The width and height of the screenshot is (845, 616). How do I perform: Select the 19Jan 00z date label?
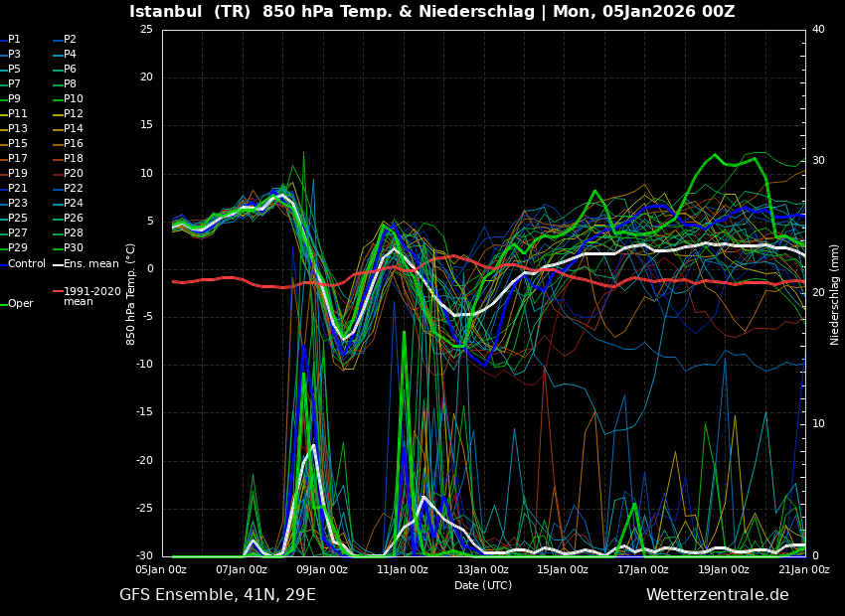(725, 570)
